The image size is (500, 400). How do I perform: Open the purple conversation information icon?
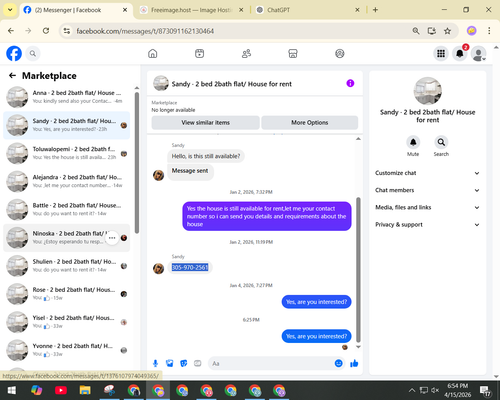click(350, 83)
